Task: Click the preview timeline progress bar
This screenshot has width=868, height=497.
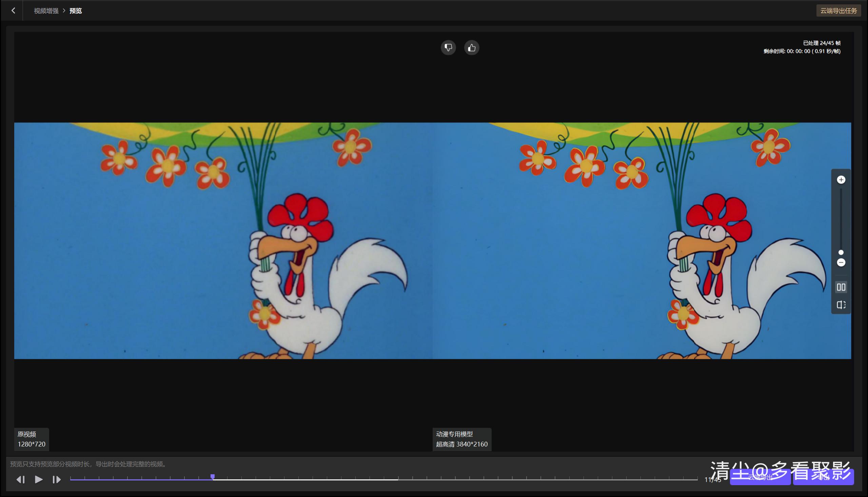Action: click(384, 480)
